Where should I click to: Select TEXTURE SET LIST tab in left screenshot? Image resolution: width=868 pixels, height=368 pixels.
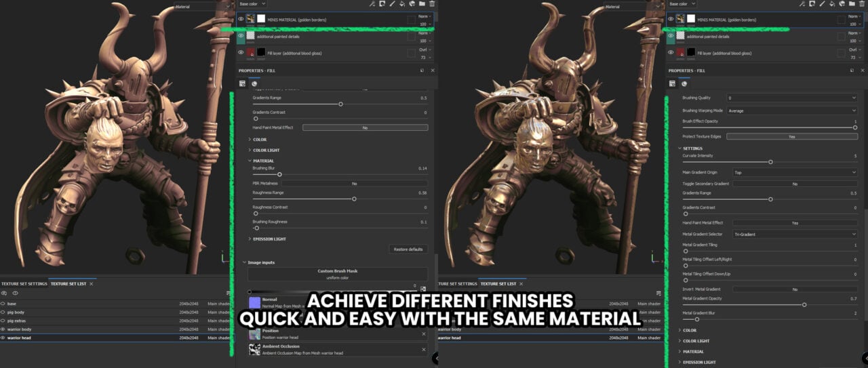click(68, 284)
